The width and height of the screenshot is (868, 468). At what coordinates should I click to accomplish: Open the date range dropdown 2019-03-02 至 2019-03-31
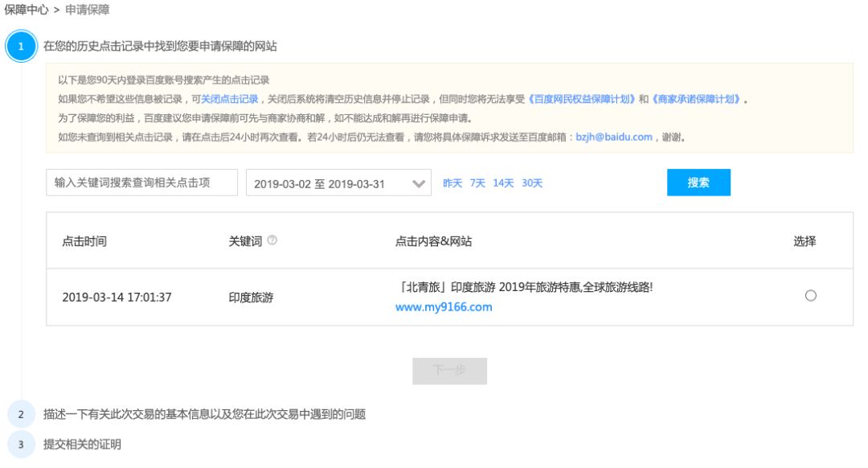(x=338, y=183)
